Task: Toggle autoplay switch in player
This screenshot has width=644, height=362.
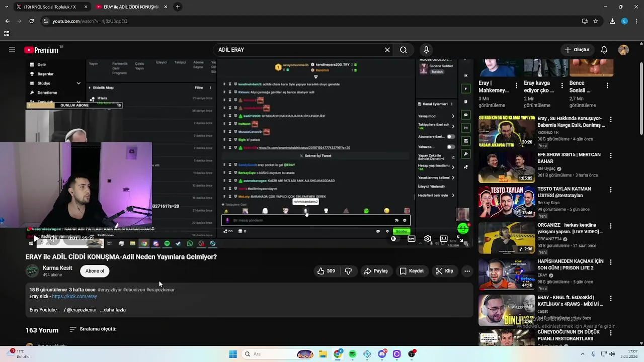Action: tap(394, 239)
